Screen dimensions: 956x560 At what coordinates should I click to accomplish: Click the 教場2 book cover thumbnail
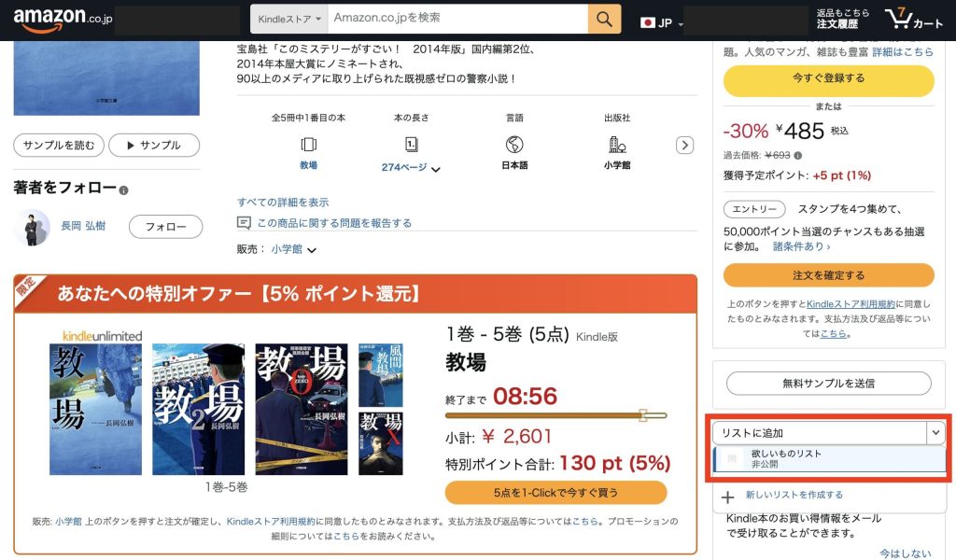click(x=198, y=410)
